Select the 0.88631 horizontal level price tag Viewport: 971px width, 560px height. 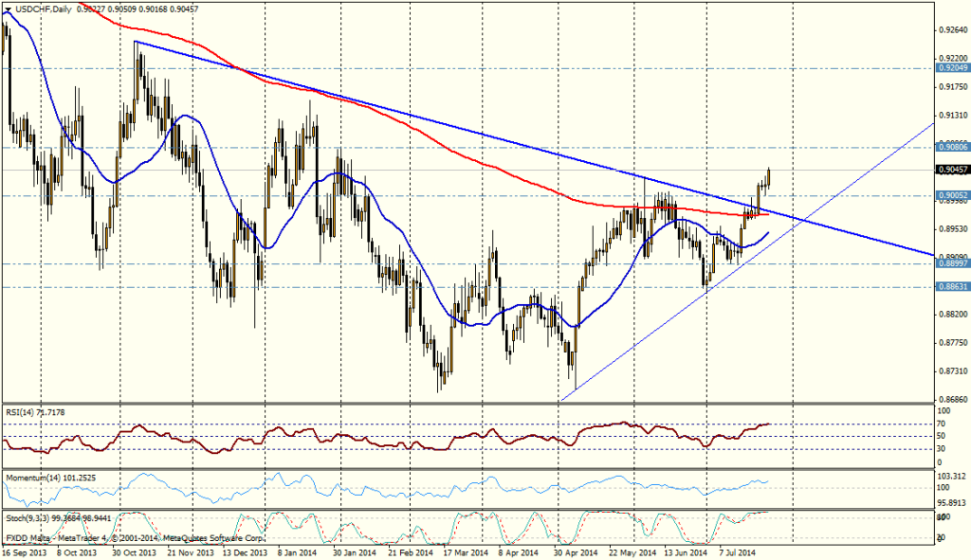coord(951,285)
